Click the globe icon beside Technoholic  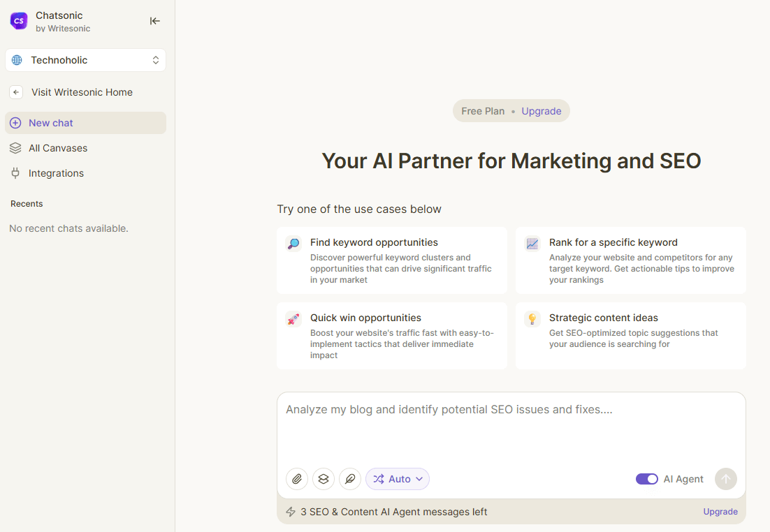point(17,60)
